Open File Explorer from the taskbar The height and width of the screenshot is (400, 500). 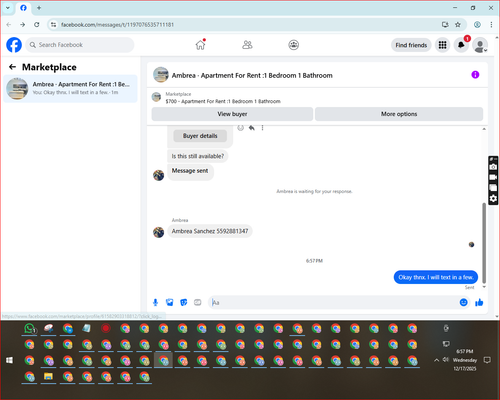tap(49, 377)
